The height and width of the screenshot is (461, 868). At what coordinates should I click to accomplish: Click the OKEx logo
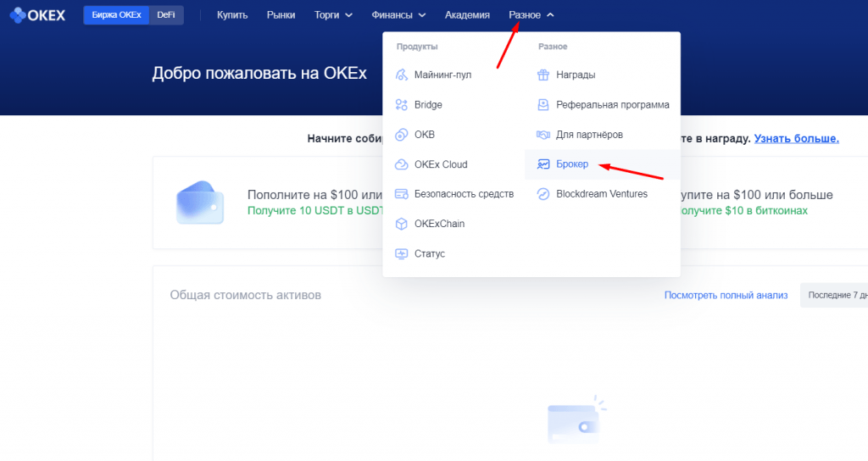tap(37, 15)
